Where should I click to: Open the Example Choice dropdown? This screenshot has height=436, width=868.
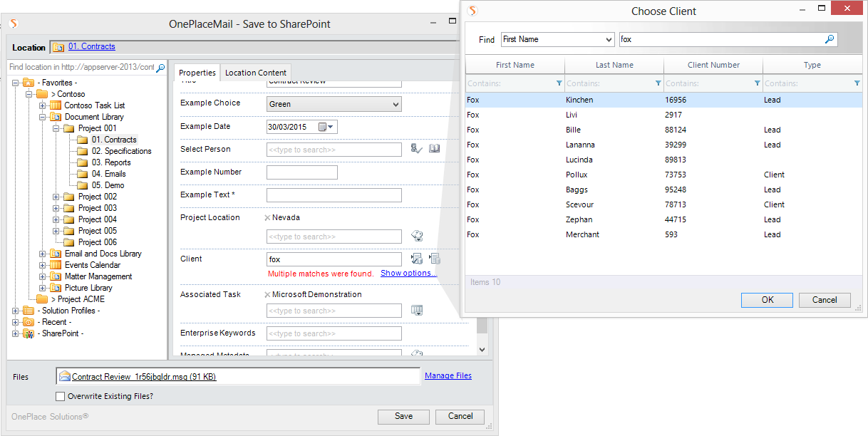(x=396, y=105)
